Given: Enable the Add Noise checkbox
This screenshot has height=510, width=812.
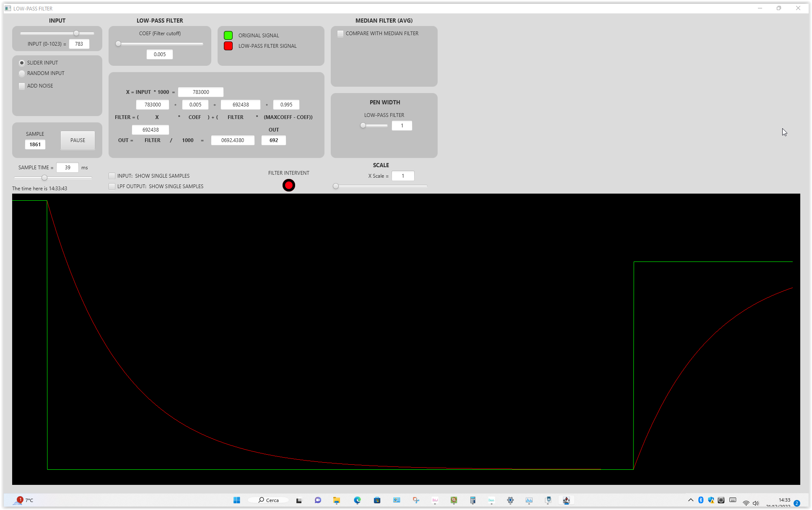Looking at the screenshot, I should (x=22, y=86).
